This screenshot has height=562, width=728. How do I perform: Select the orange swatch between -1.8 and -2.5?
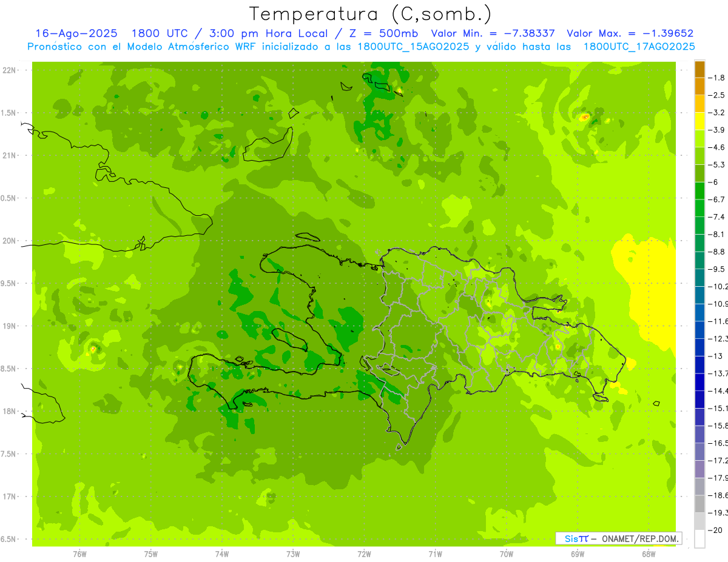click(x=699, y=87)
